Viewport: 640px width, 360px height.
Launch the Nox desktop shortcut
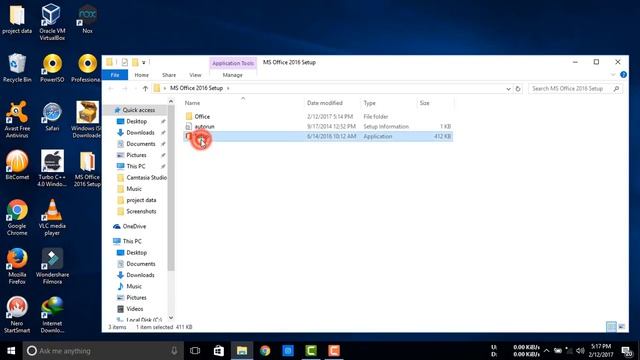pos(87,19)
